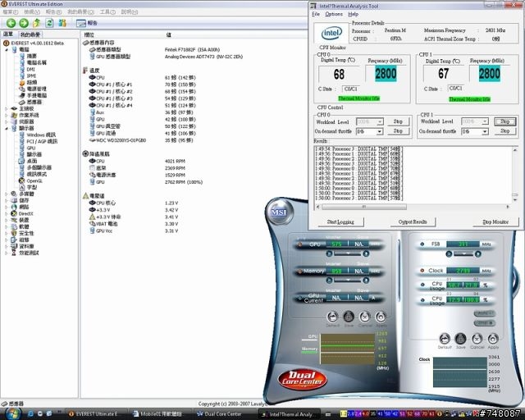Click Stop next to CPU 0 Workload Level
The image size is (525, 420).
point(398,121)
